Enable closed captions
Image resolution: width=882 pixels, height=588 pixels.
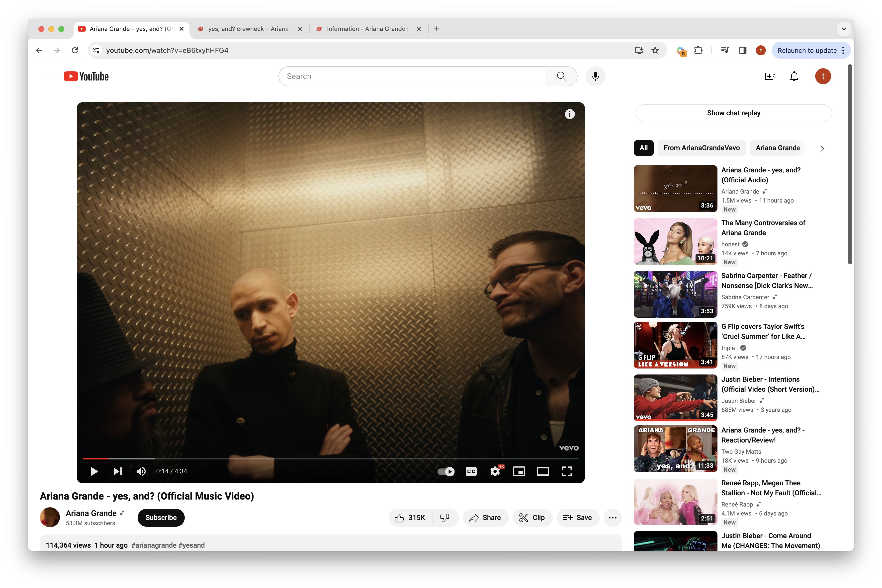(471, 471)
